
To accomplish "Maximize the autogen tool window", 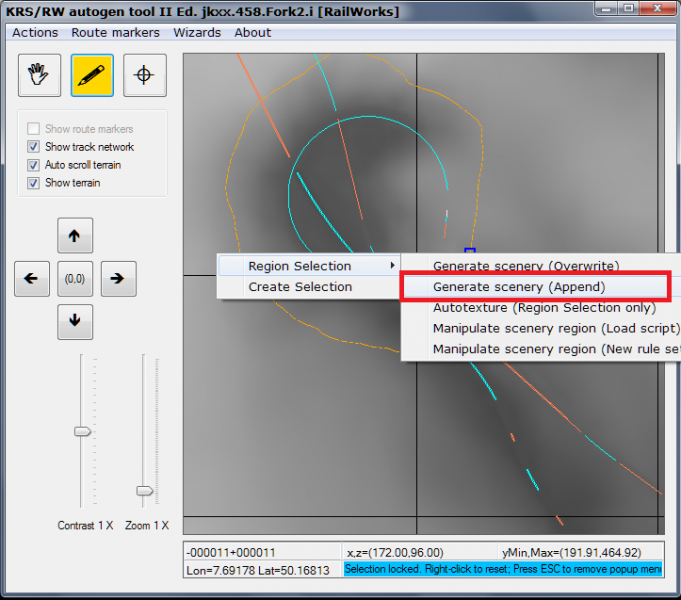I will tap(628, 9).
